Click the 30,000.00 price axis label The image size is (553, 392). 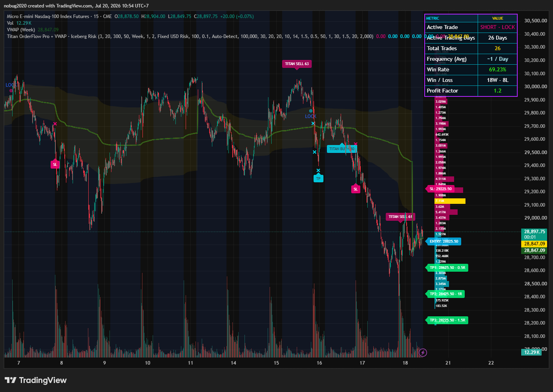tap(536, 87)
